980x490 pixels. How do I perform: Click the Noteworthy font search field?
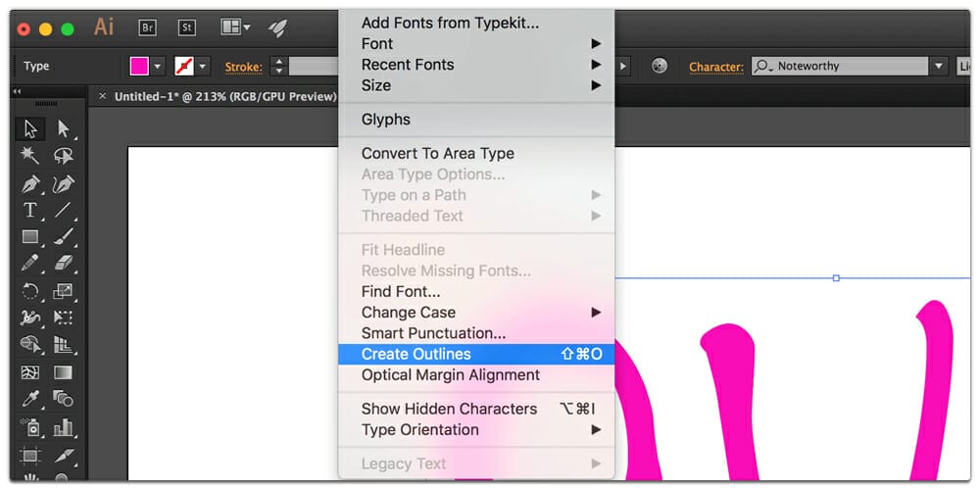pos(840,67)
